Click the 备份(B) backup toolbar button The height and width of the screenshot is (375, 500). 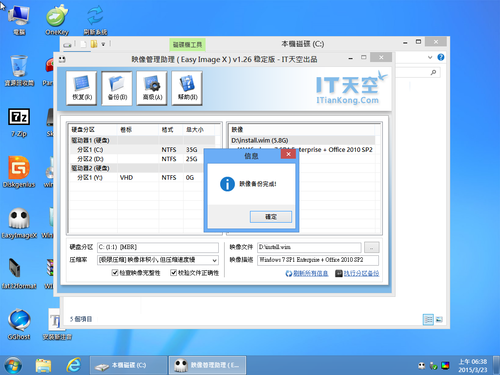coord(117,88)
